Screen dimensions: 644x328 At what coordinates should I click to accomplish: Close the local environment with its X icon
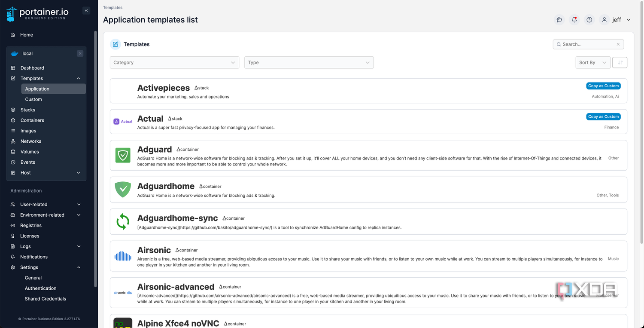(x=80, y=53)
